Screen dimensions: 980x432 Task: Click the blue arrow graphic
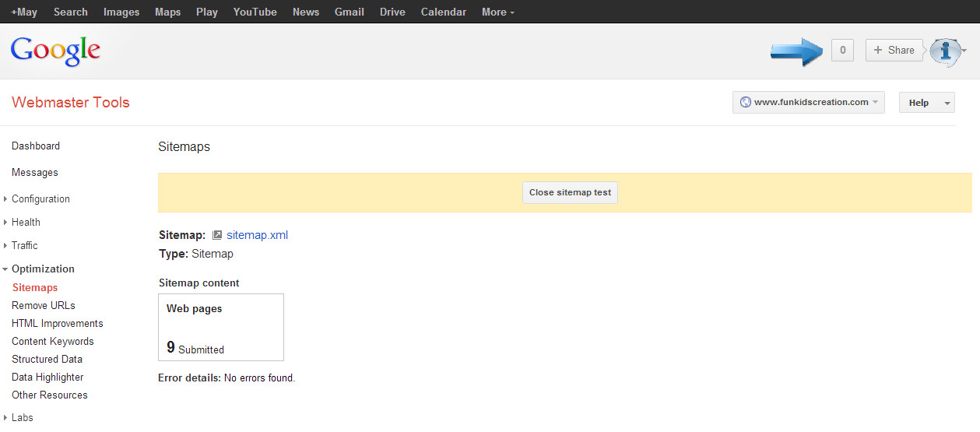(x=796, y=51)
